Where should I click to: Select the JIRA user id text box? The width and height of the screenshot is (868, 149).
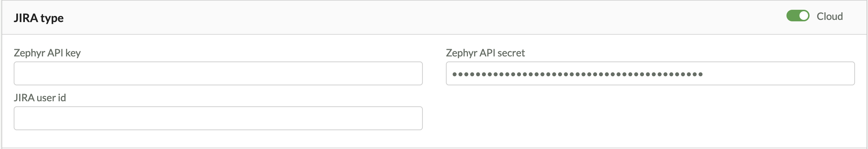pyautogui.click(x=218, y=118)
